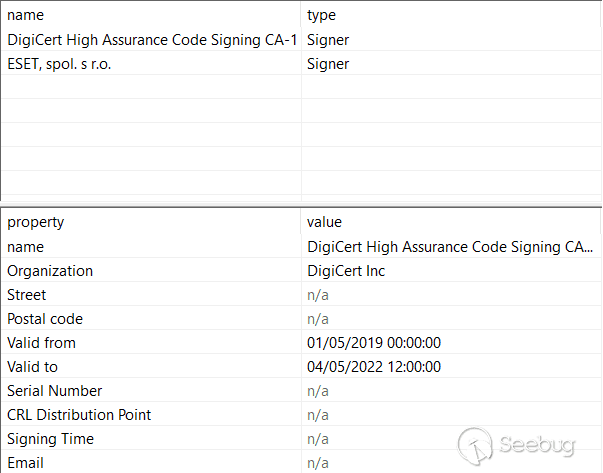Sort by the 'type' column header

[321, 16]
